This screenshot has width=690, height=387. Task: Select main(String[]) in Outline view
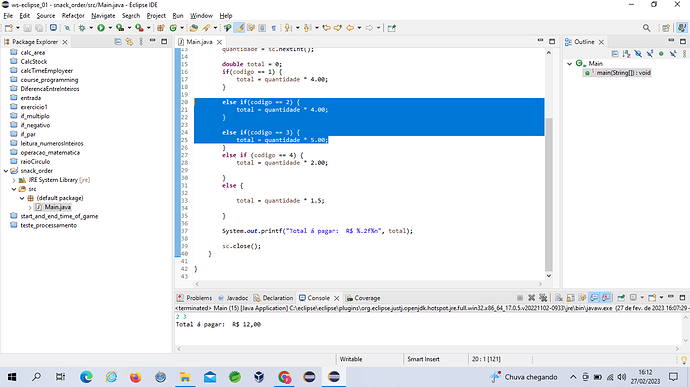click(622, 73)
